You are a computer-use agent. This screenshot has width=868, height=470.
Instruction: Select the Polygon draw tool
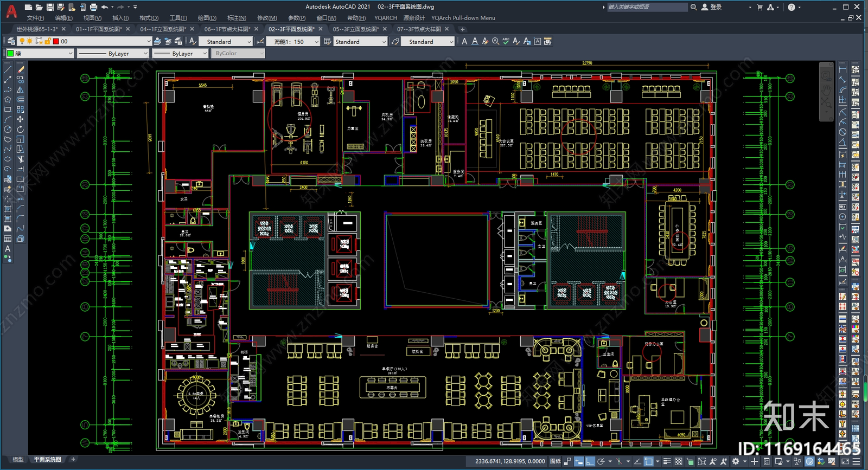point(8,99)
